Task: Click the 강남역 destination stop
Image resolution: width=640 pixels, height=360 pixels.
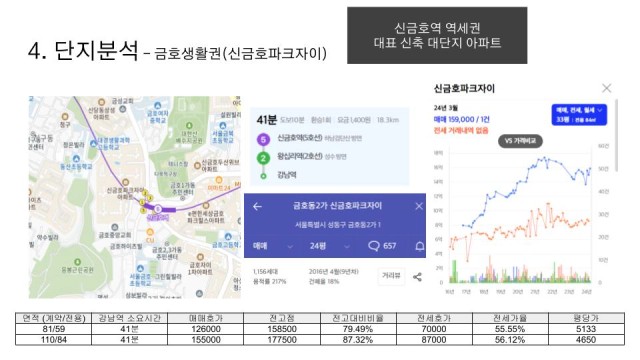Action: pos(287,175)
